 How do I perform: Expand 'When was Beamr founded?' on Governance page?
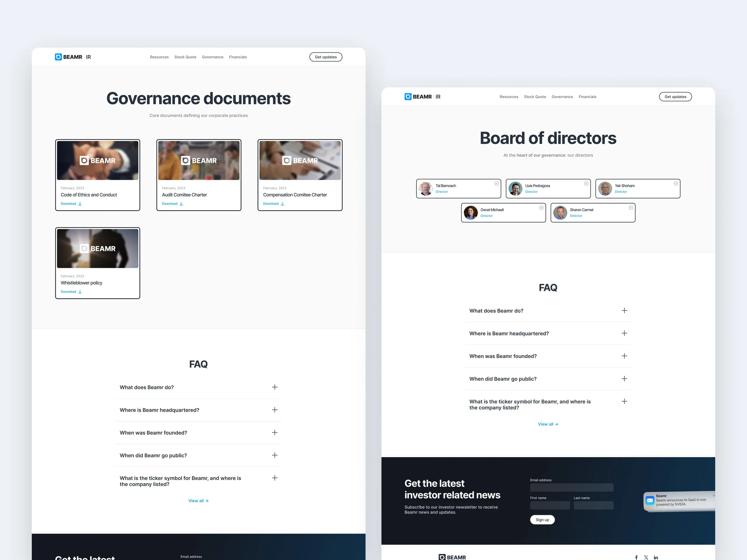[275, 432]
